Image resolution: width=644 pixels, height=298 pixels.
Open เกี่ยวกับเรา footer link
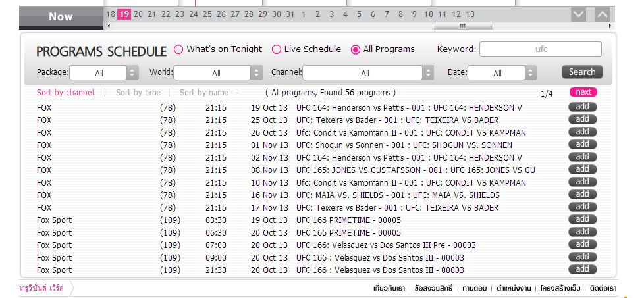pyautogui.click(x=389, y=288)
